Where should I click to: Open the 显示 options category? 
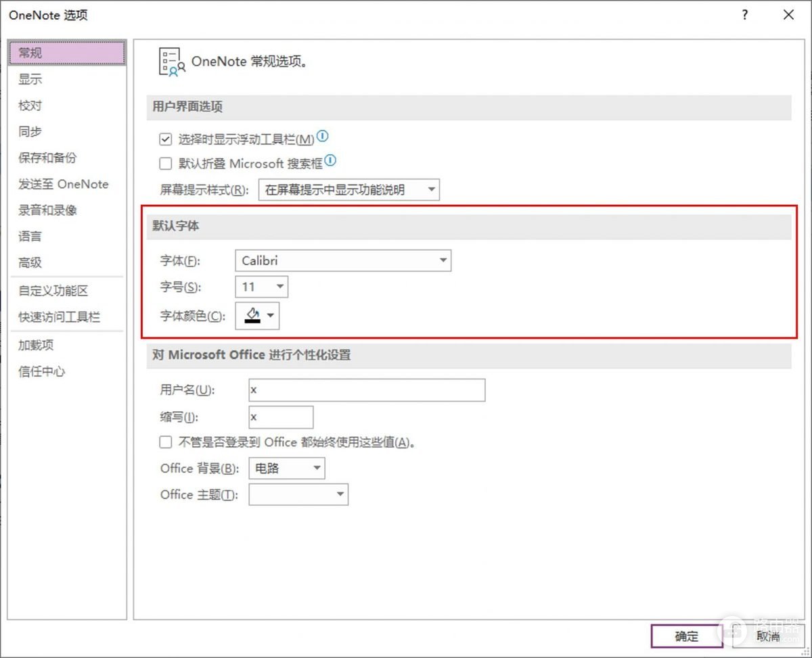[x=30, y=79]
